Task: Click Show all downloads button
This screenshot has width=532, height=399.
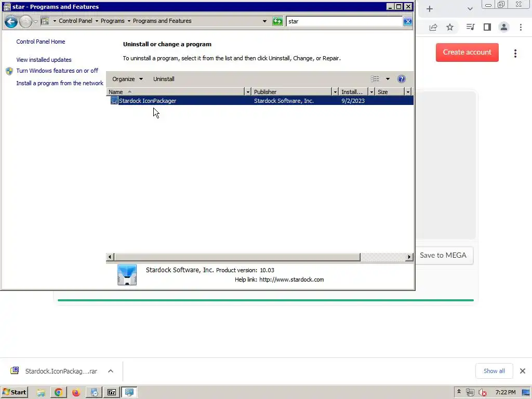Action: tap(494, 371)
